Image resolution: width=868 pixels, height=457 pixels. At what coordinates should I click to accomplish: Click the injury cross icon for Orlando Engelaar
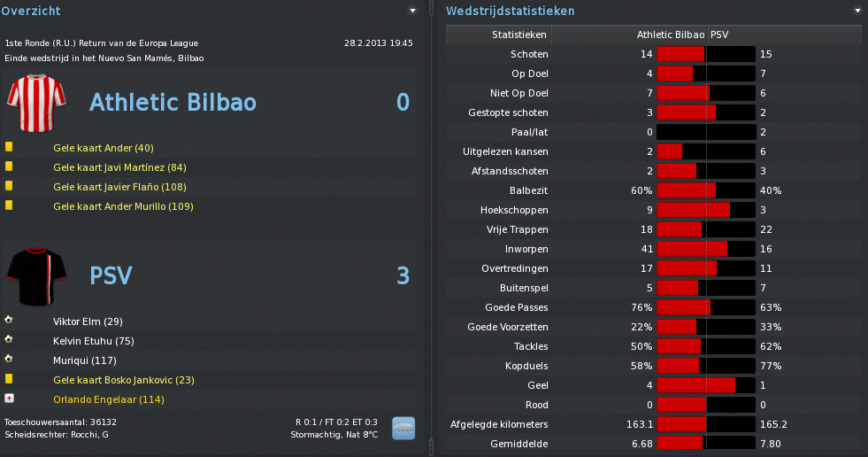9,399
